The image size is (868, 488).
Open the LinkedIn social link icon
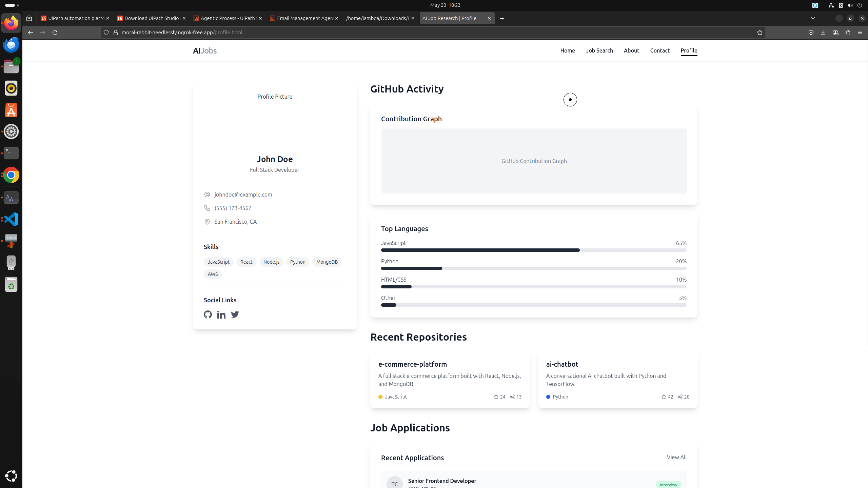pyautogui.click(x=221, y=315)
